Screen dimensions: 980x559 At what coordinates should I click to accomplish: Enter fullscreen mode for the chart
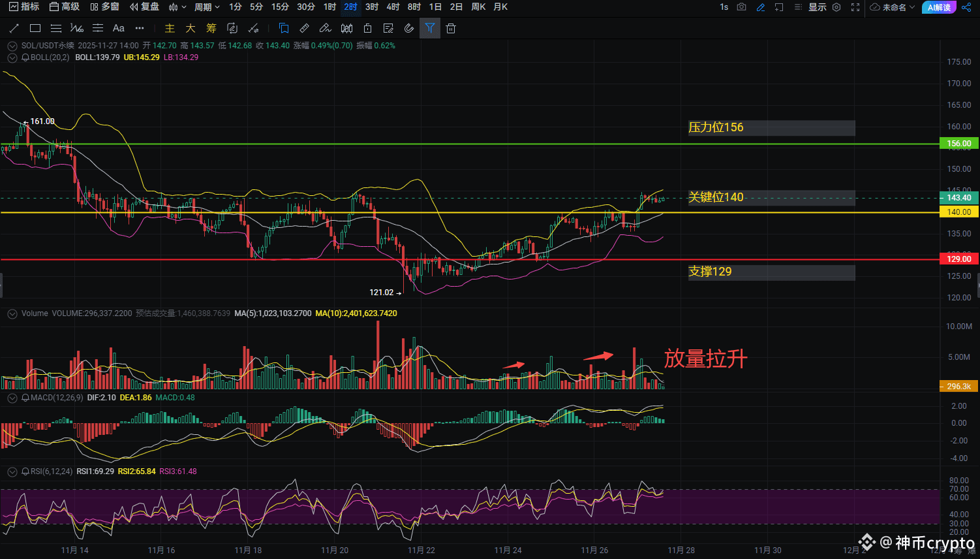(x=855, y=7)
